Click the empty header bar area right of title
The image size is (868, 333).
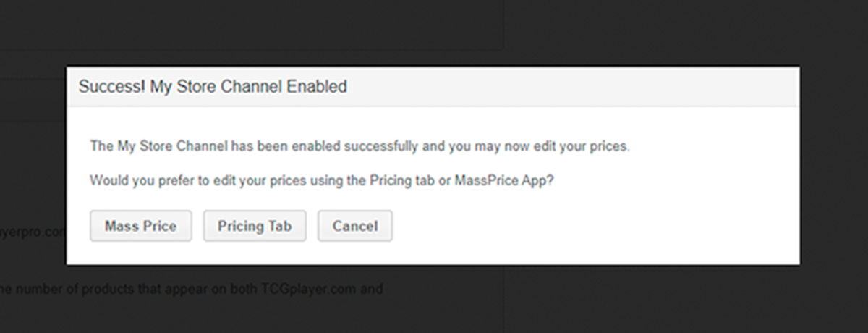click(x=571, y=87)
